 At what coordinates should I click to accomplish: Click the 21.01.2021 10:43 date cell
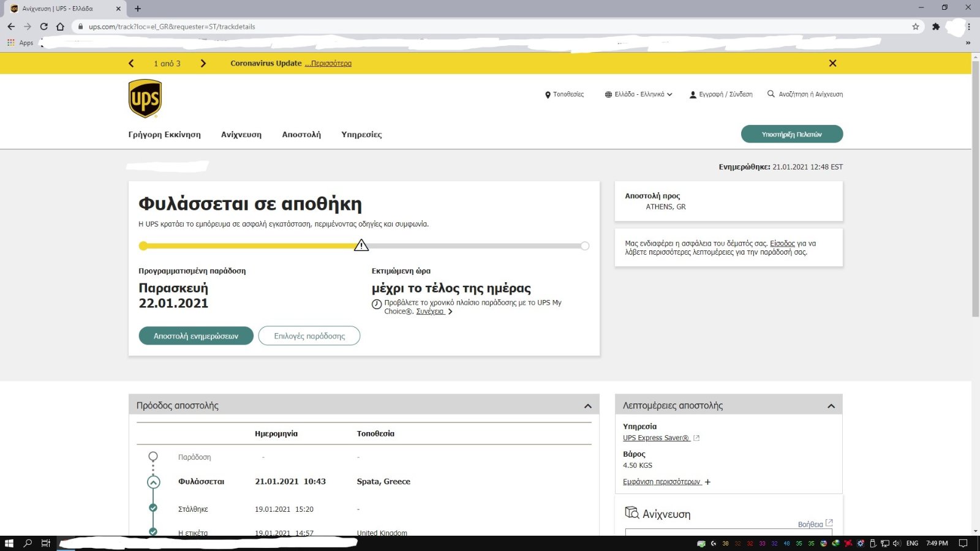click(x=290, y=482)
